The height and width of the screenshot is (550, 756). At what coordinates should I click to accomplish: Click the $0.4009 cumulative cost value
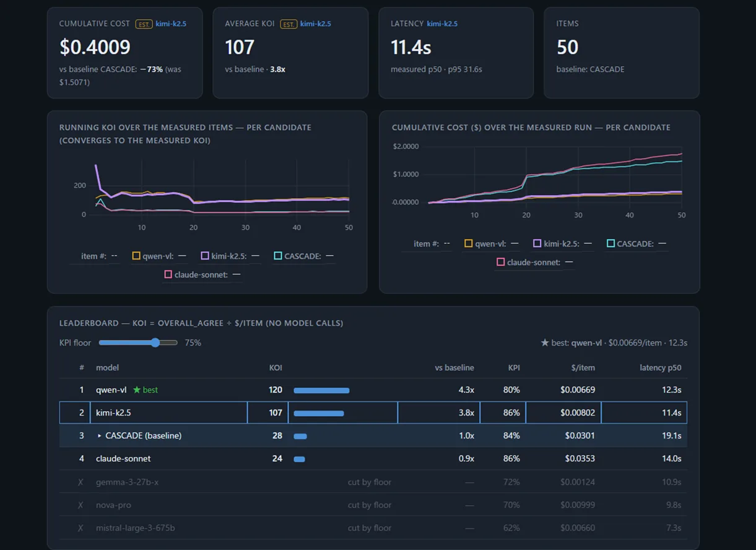coord(95,47)
